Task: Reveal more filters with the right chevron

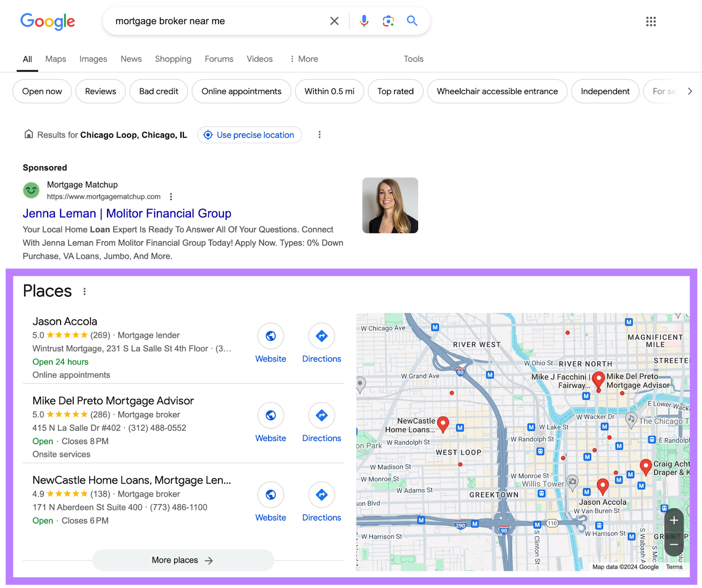Action: pyautogui.click(x=690, y=91)
